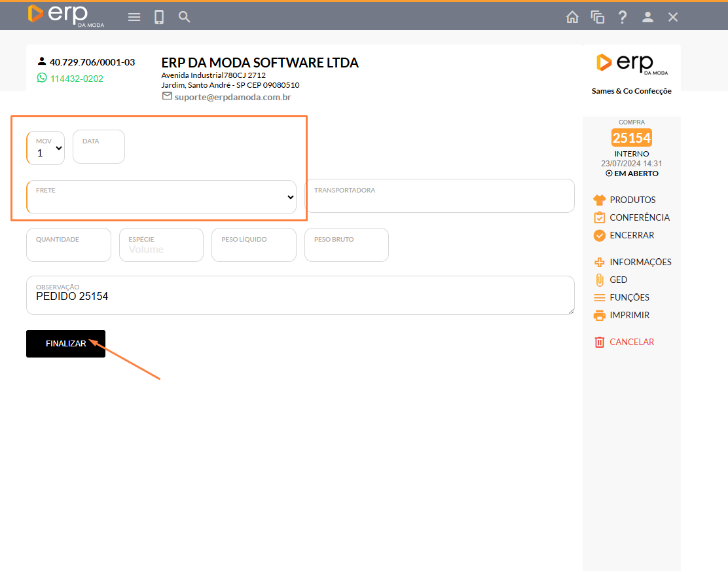Open the user profile icon
This screenshot has width=728, height=571.
click(647, 18)
